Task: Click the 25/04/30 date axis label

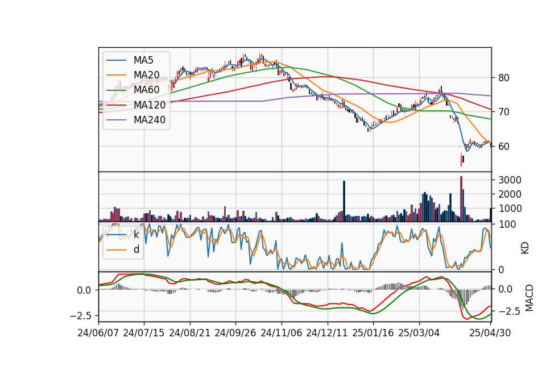Action: (490, 333)
